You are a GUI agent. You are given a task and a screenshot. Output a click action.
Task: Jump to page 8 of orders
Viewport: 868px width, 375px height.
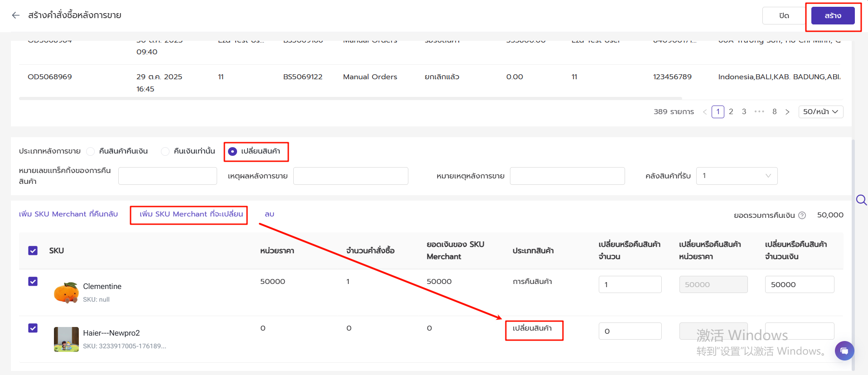775,112
